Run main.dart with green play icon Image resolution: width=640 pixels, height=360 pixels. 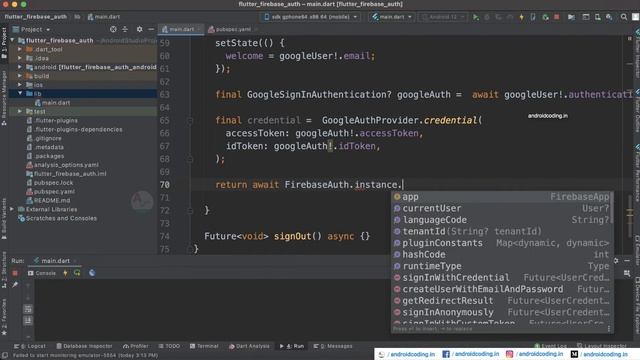tap(476, 17)
